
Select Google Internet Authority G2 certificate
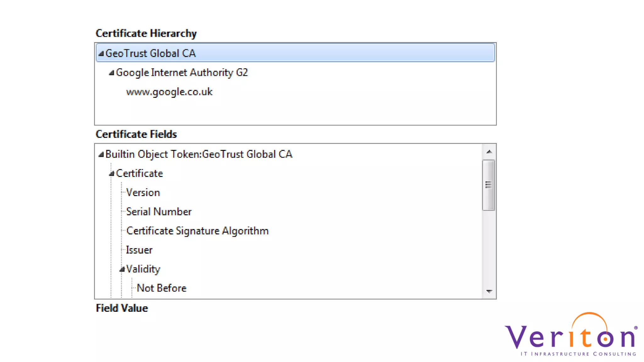pyautogui.click(x=182, y=73)
